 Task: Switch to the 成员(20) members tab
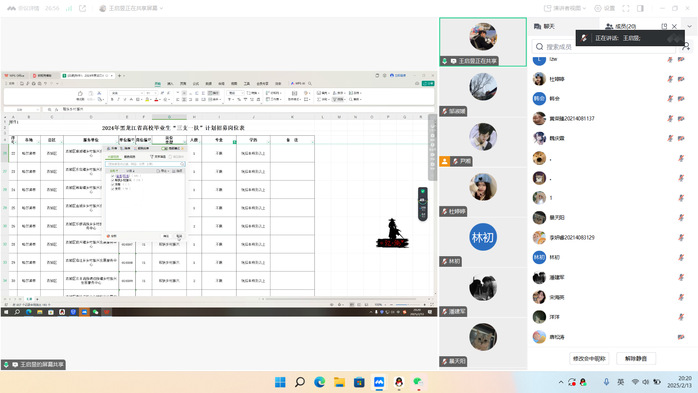point(621,26)
